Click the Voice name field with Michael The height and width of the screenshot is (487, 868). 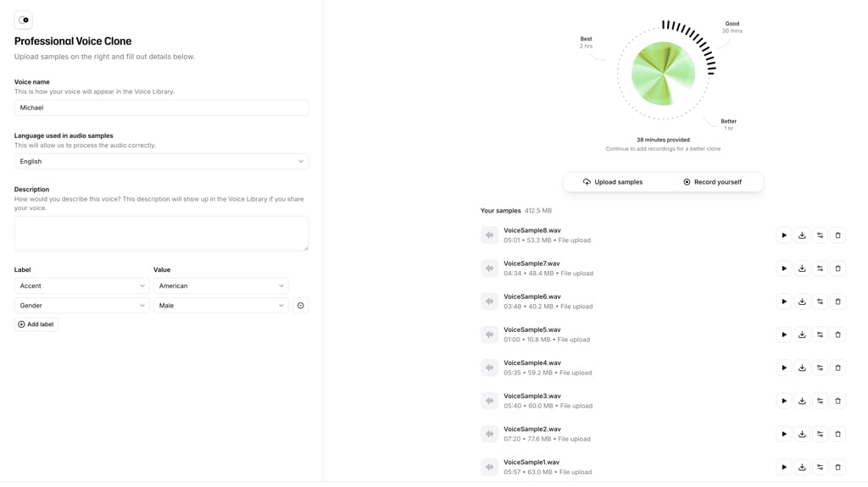tap(161, 108)
